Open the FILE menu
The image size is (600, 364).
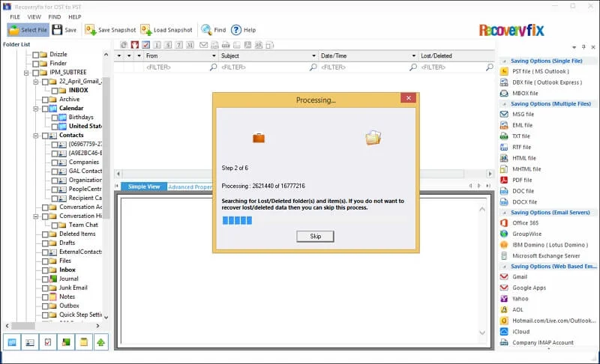pos(15,16)
